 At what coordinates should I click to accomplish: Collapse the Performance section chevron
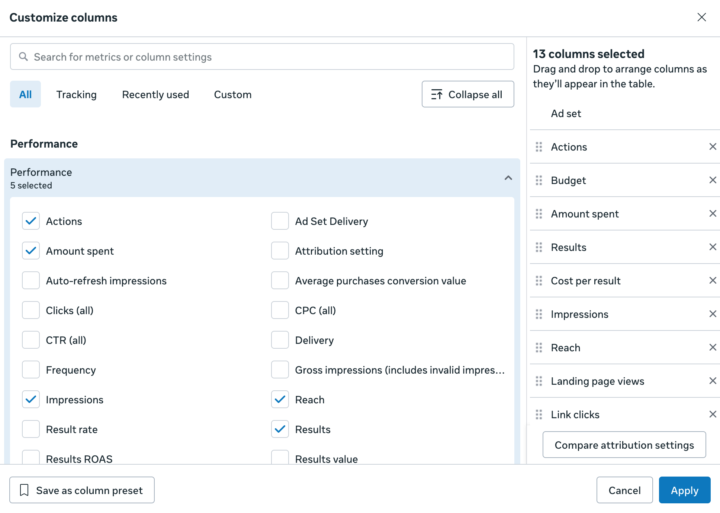click(x=508, y=178)
